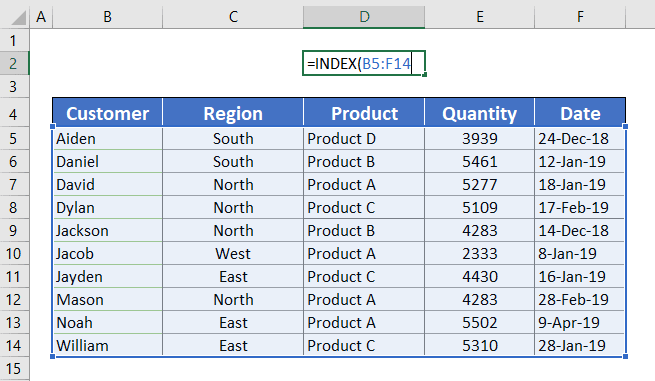Select the date 8-Jan-19 cell
The width and height of the screenshot is (655, 381).
tap(580, 254)
